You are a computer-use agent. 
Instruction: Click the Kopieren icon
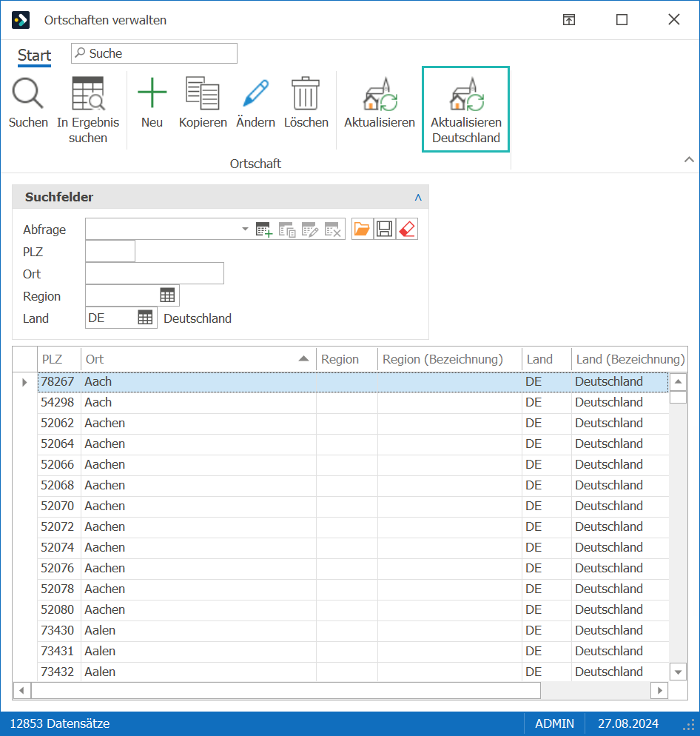[x=203, y=93]
